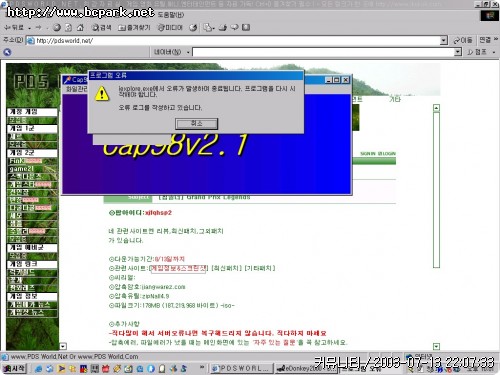This screenshot has height=375, width=500.
Task: Click the Forward arrow button in browser toolbar
Action: click(39, 28)
